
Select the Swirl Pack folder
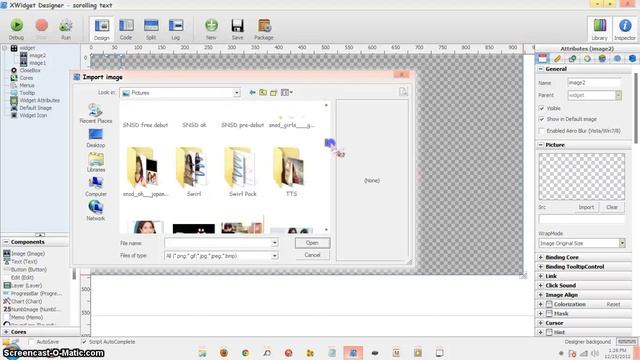coord(242,172)
